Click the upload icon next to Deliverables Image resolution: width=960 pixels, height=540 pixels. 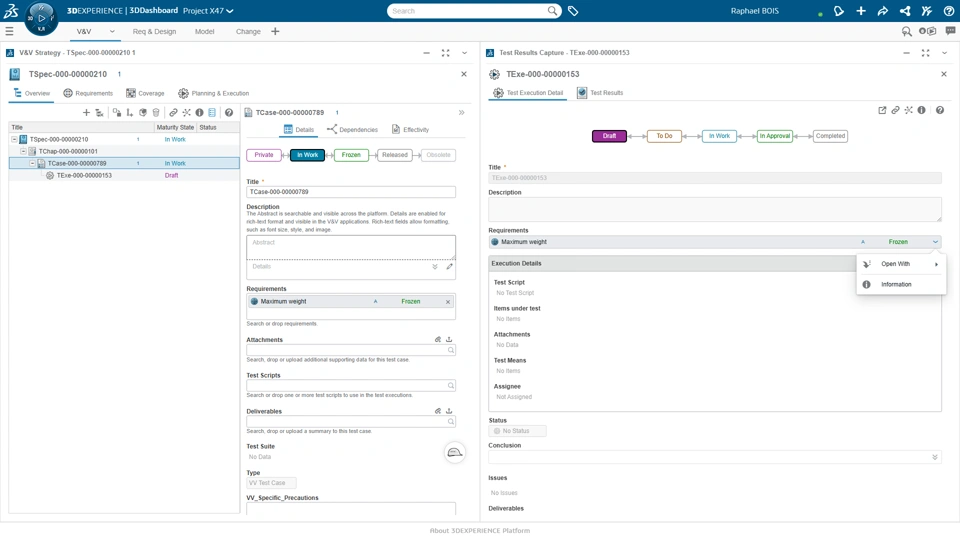coord(449,411)
